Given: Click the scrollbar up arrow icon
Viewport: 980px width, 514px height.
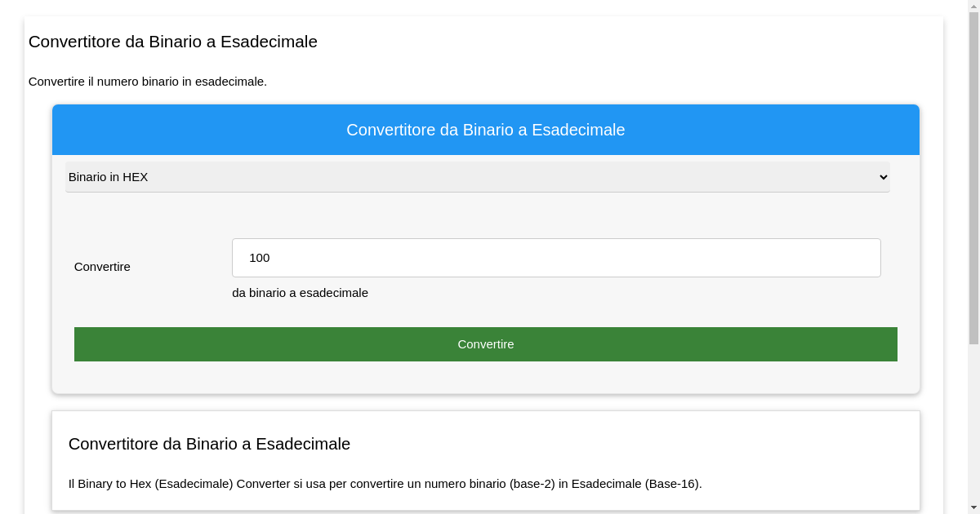Looking at the screenshot, I should [973, 7].
